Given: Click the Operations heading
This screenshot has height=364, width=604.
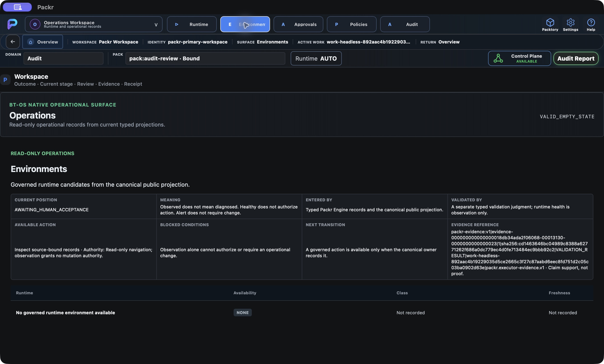Looking at the screenshot, I should click(x=32, y=115).
